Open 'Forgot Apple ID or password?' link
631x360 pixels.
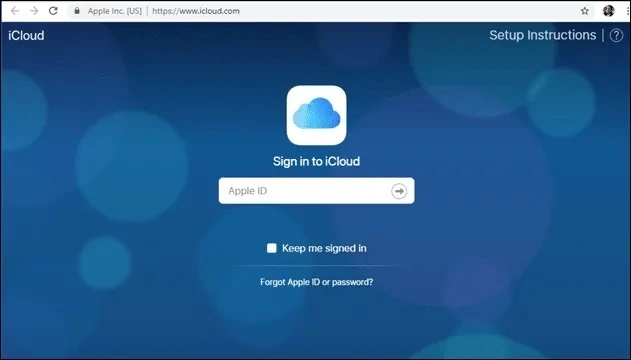(316, 282)
